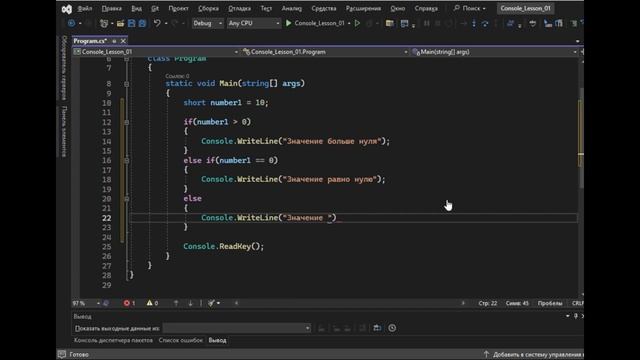Click Добавить в систему управления button
The image size is (640, 360).
[x=533, y=354]
